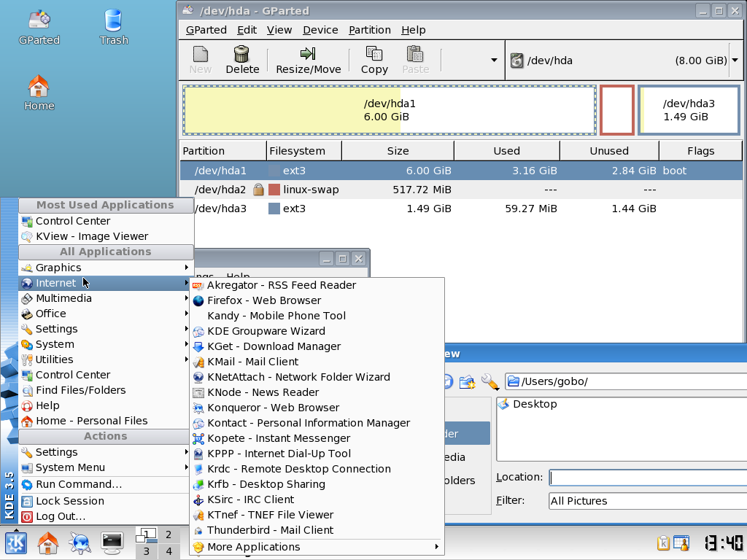Select the /dev/hda3 partition table row
Viewport: 747px width, 560px height.
[461, 209]
